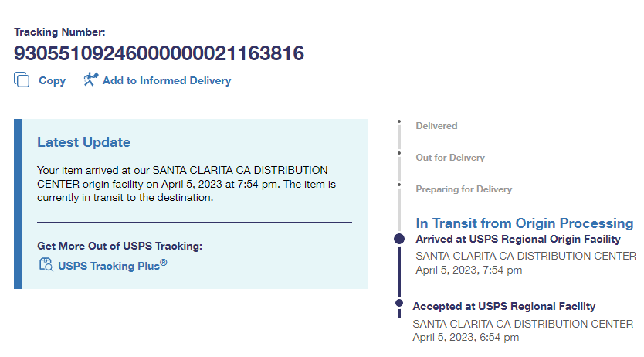
Task: Click the Informed Delivery running mail icon
Action: [91, 80]
